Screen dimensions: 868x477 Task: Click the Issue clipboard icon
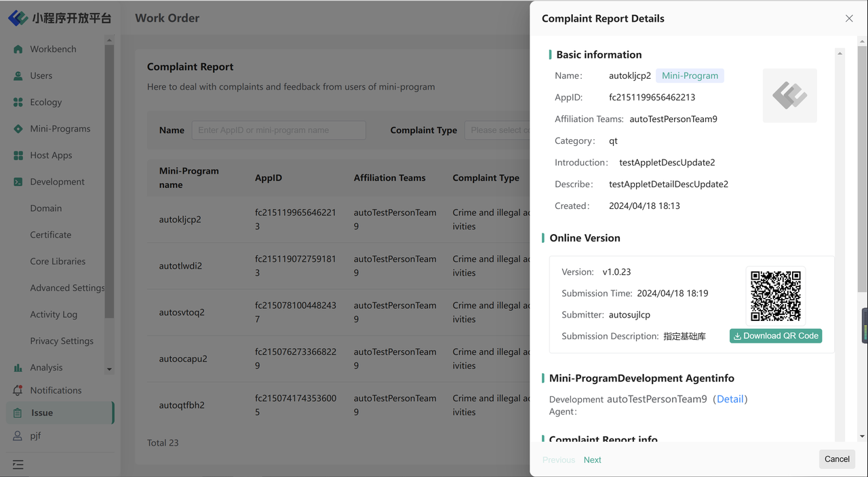click(18, 413)
